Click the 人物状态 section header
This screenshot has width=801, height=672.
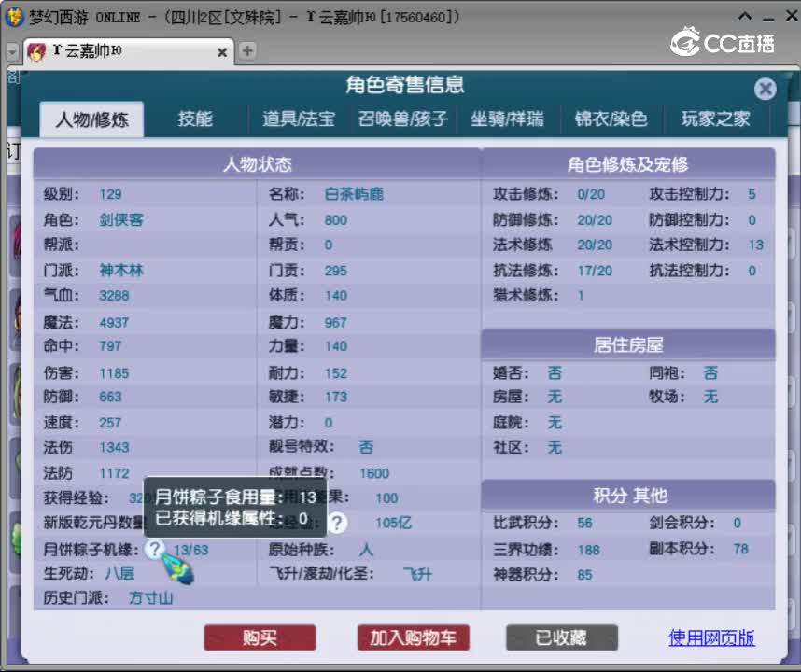click(258, 164)
